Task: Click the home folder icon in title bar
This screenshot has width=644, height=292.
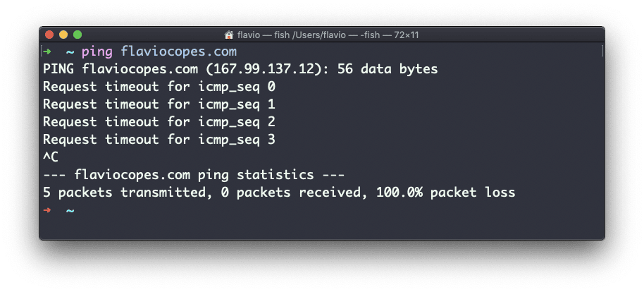Action: (x=229, y=35)
